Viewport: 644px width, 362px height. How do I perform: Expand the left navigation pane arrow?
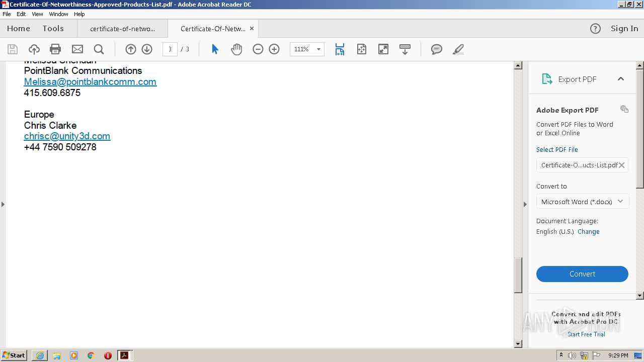click(x=3, y=204)
